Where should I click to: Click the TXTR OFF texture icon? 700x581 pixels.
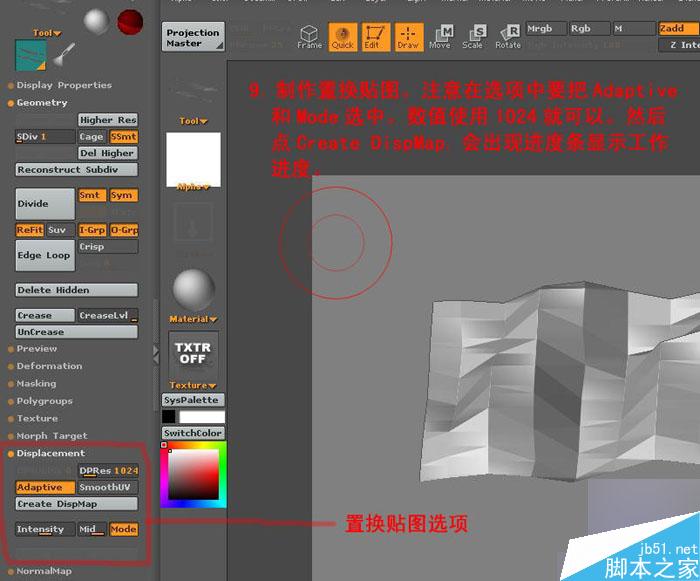point(193,353)
